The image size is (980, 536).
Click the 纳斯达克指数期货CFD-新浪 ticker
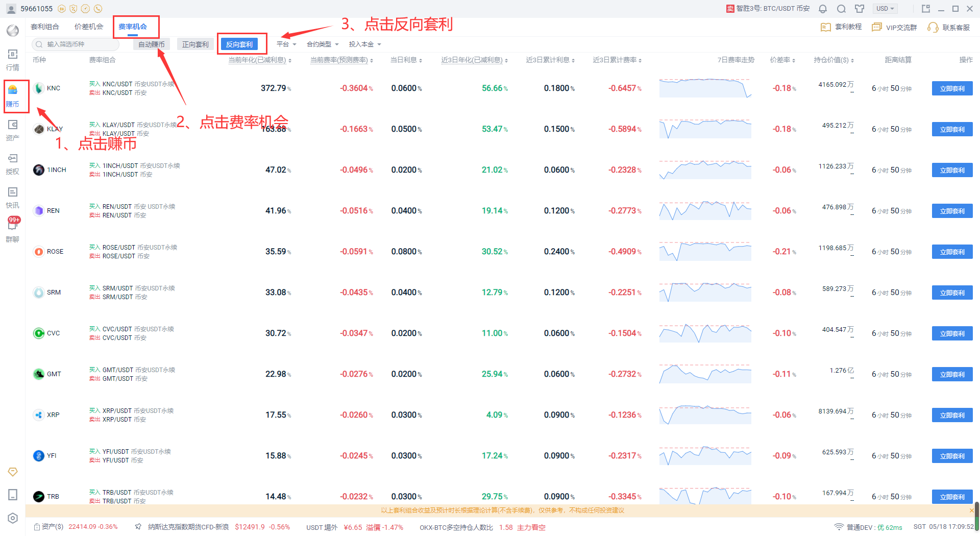click(x=219, y=527)
